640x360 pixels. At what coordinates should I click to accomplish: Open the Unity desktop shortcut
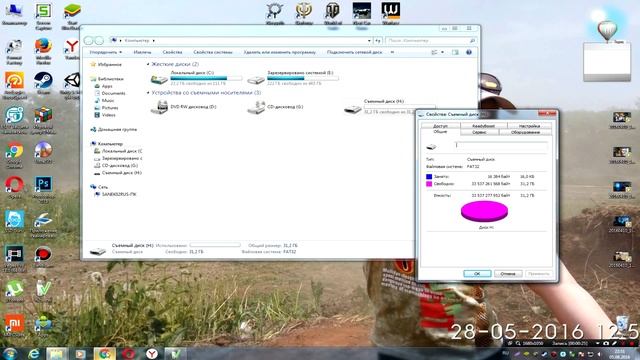[72, 84]
